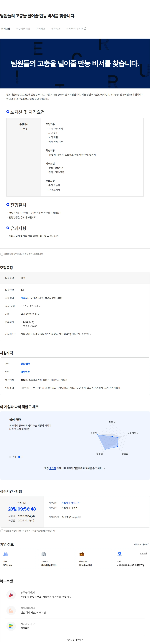Click the 기업구분 building icon
The height and width of the screenshot is (644, 150).
pyautogui.click(x=44, y=554)
